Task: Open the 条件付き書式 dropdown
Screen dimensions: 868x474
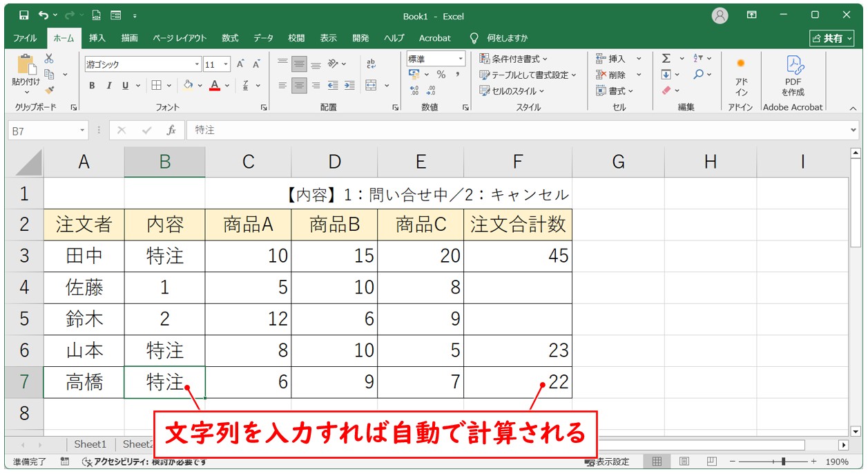Action: 514,59
